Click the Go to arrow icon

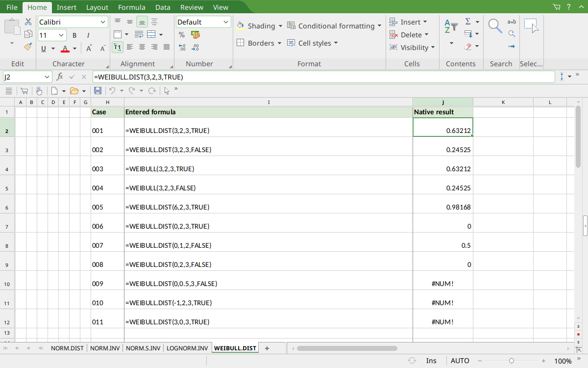click(512, 47)
